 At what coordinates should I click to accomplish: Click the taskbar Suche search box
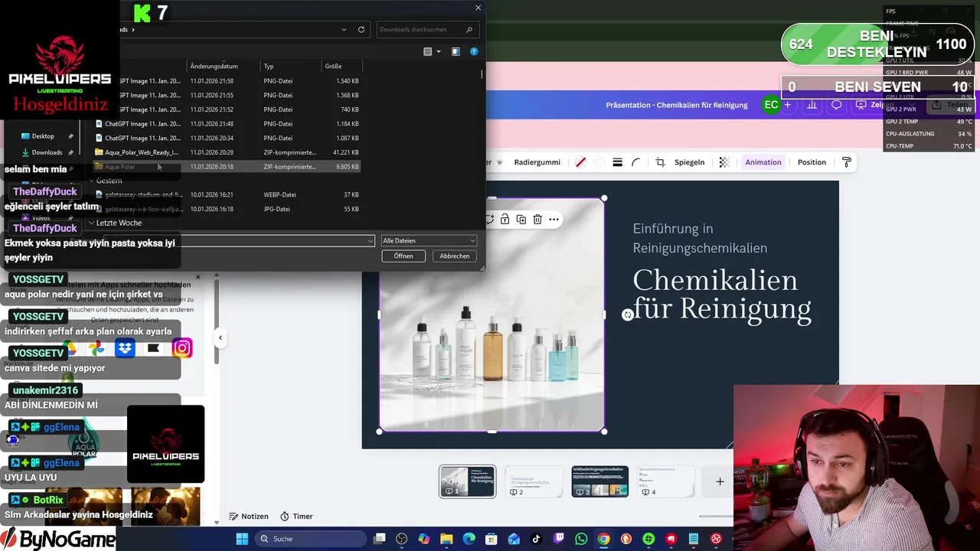pyautogui.click(x=310, y=539)
